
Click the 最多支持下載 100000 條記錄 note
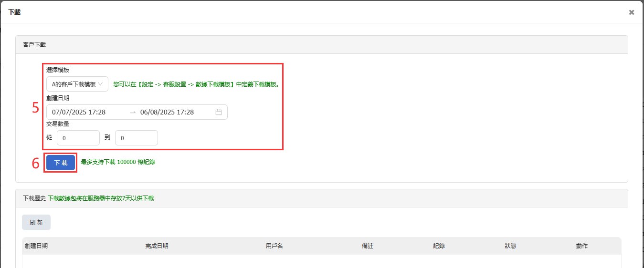coord(118,162)
